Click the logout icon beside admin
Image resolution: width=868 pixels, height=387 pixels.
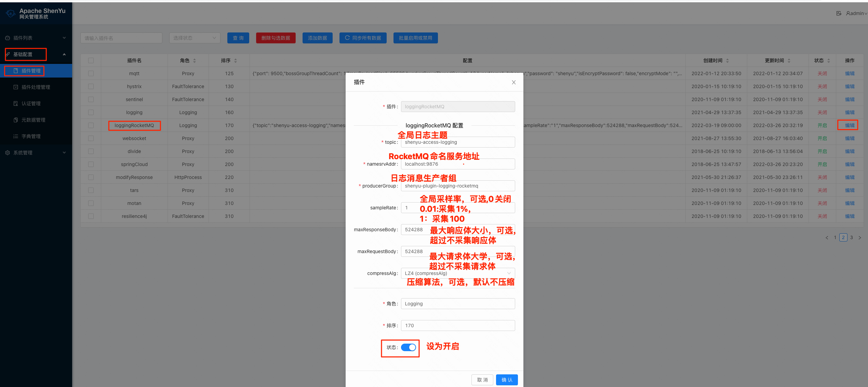839,13
